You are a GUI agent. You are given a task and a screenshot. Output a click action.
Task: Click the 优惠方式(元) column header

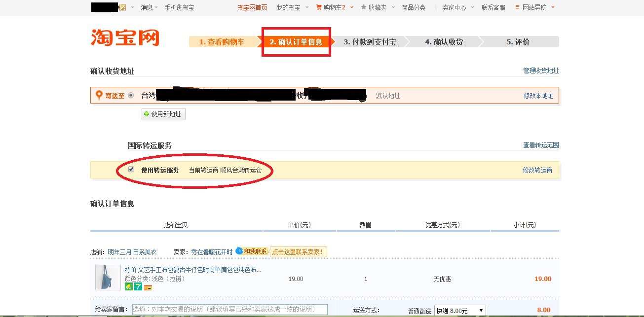click(442, 225)
